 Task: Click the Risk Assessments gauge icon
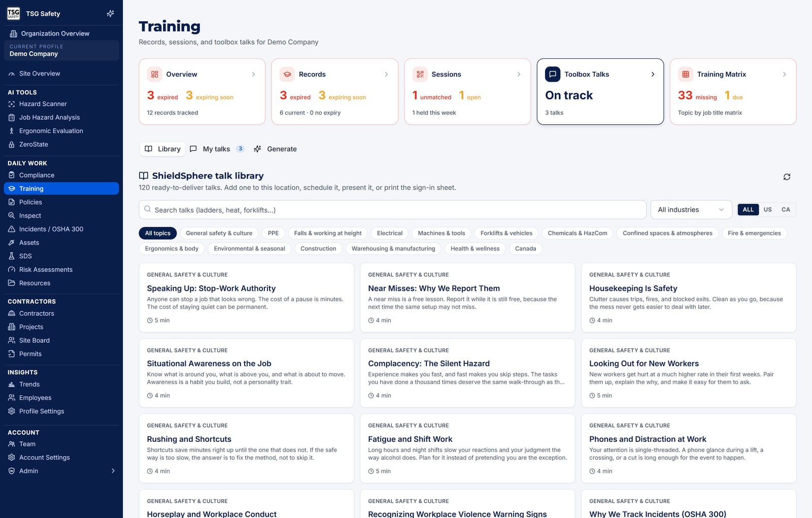coord(12,269)
